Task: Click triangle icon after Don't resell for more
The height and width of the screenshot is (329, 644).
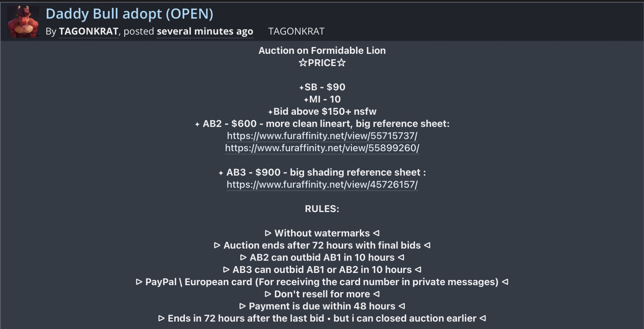Action: [376, 294]
